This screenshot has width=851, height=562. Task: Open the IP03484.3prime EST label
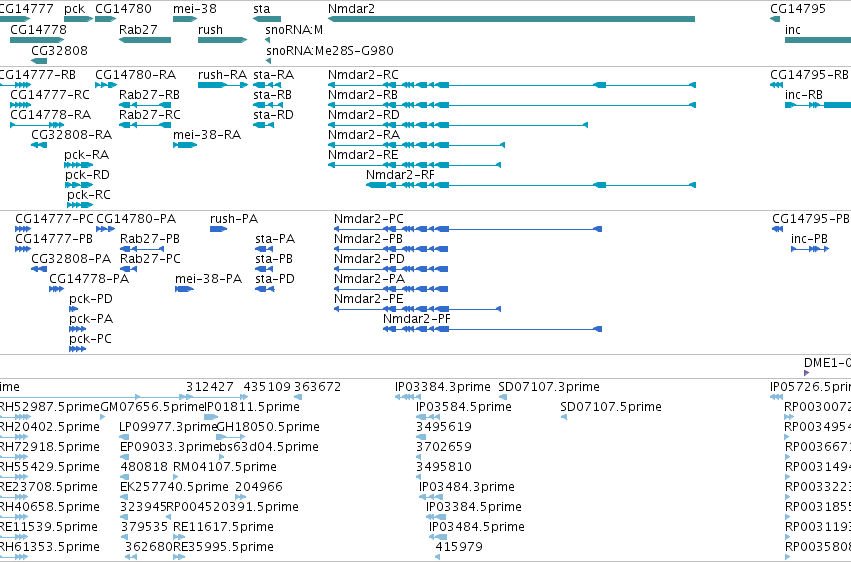tap(467, 487)
